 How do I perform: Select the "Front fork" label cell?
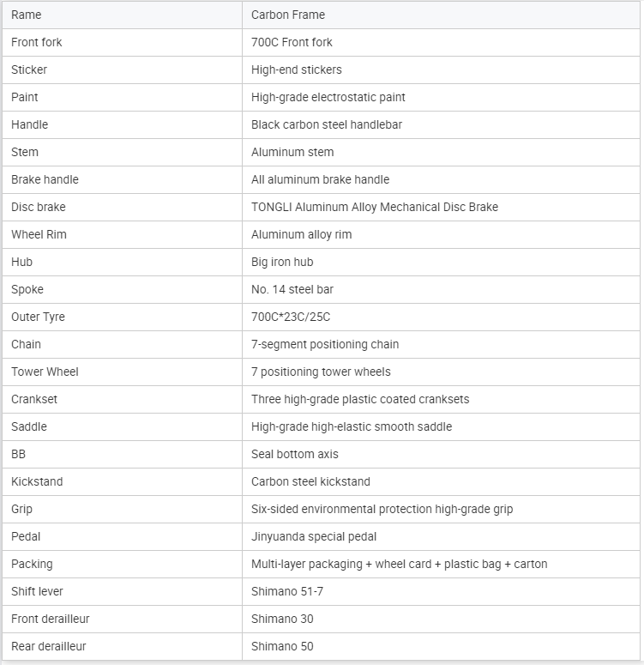tap(37, 42)
